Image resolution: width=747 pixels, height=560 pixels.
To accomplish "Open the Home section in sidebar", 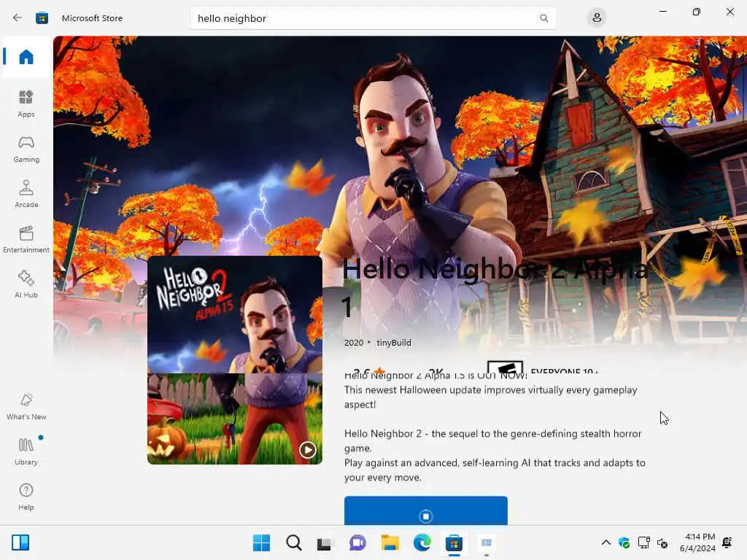I will point(26,57).
